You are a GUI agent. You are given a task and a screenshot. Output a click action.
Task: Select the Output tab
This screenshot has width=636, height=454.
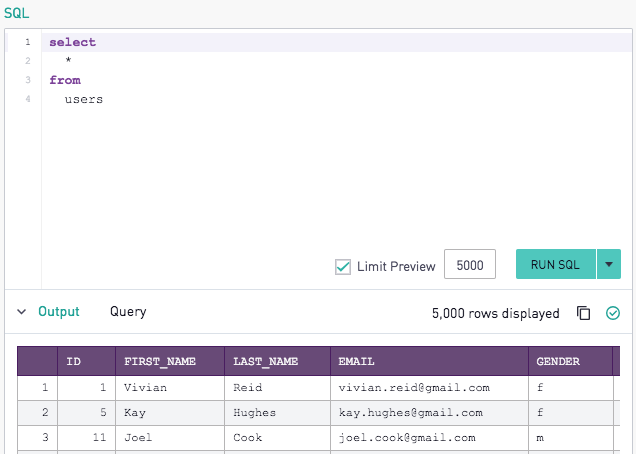59,312
